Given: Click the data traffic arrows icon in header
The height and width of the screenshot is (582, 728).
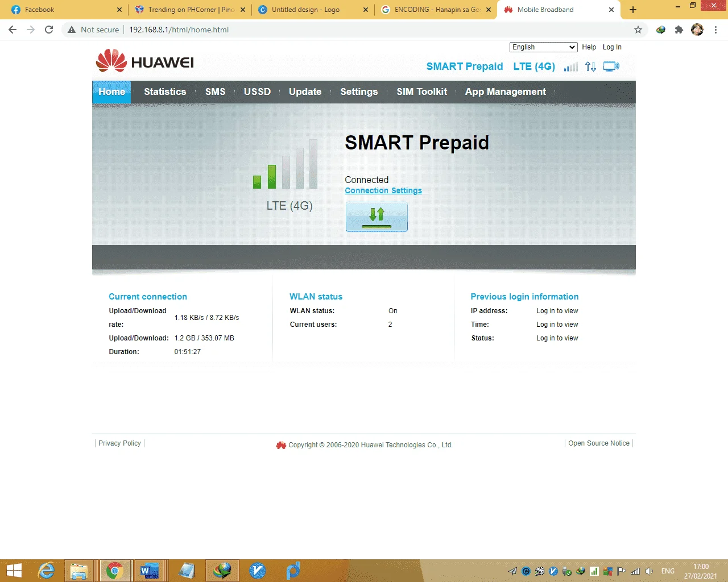Looking at the screenshot, I should point(590,66).
